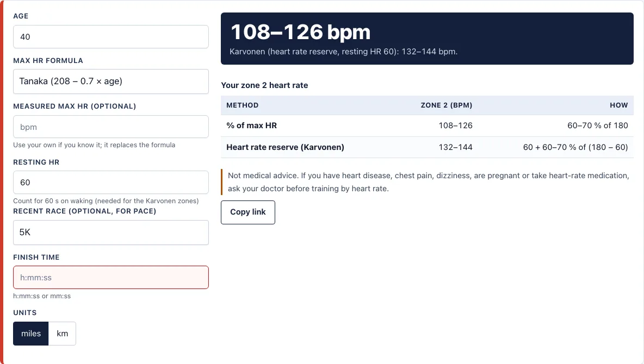The height and width of the screenshot is (364, 644).
Task: Click the Copy link button
Action: [247, 212]
